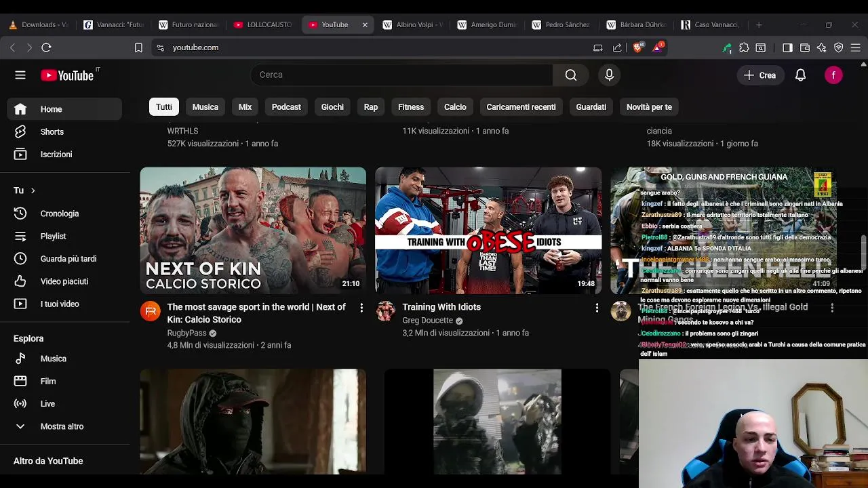The height and width of the screenshot is (488, 868).
Task: Open the browser extensions puzzle icon
Action: click(744, 47)
